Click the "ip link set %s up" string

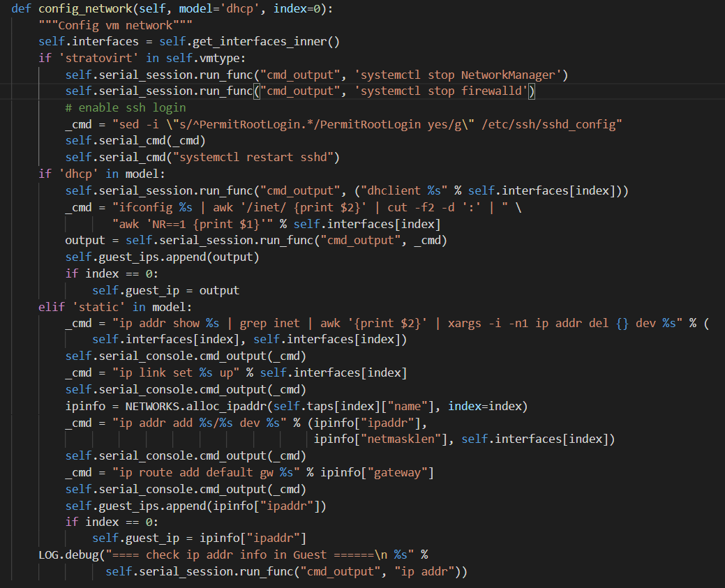point(176,372)
